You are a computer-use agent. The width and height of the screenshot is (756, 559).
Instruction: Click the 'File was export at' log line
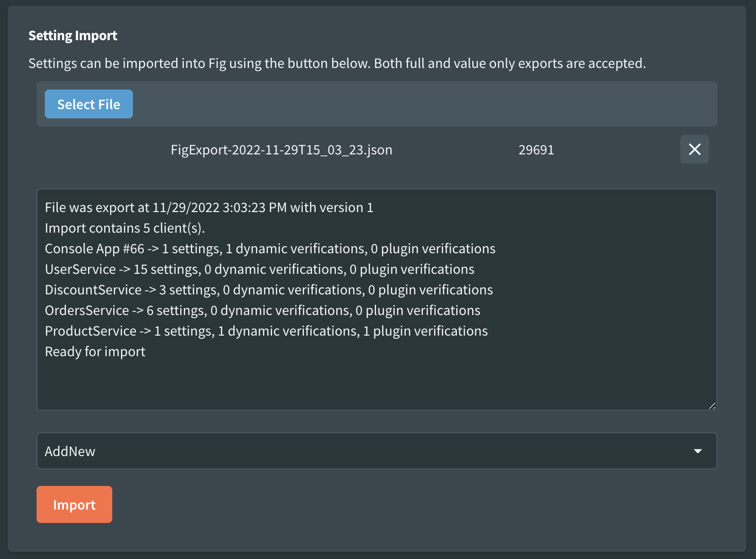click(x=209, y=207)
